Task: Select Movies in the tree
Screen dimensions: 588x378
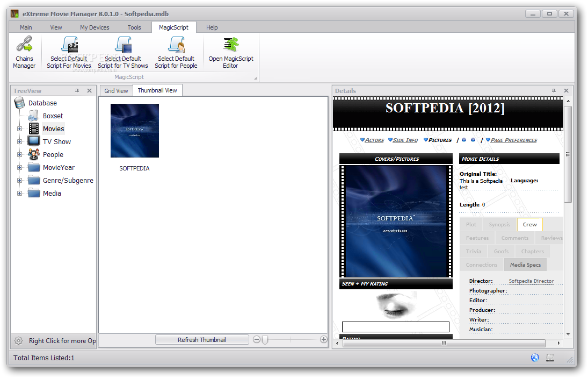Action: 53,129
